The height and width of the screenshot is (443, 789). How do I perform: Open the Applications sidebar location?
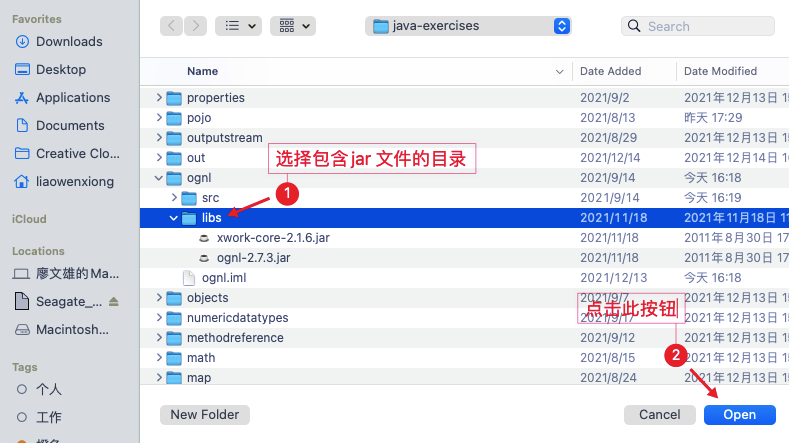[x=73, y=98]
